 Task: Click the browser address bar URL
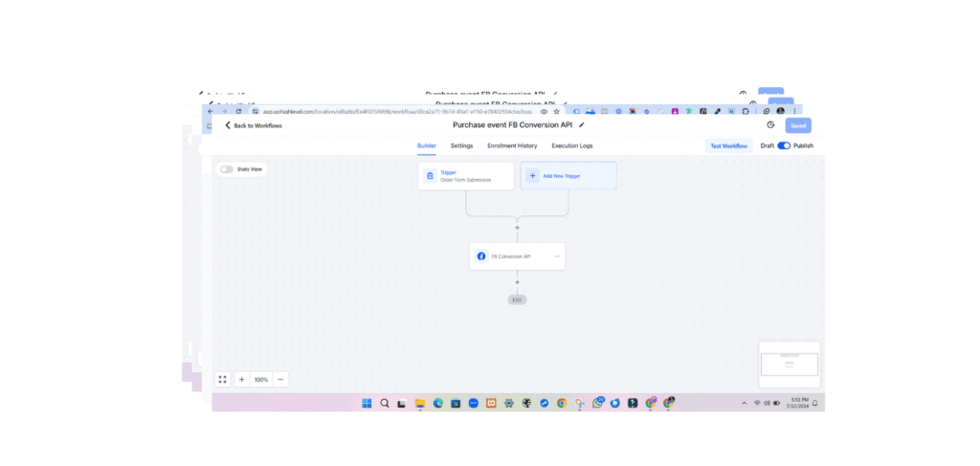pos(397,111)
